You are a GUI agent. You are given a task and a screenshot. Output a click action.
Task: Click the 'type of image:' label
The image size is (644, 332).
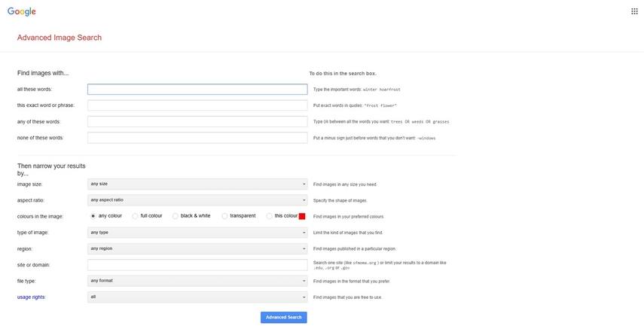(33, 233)
